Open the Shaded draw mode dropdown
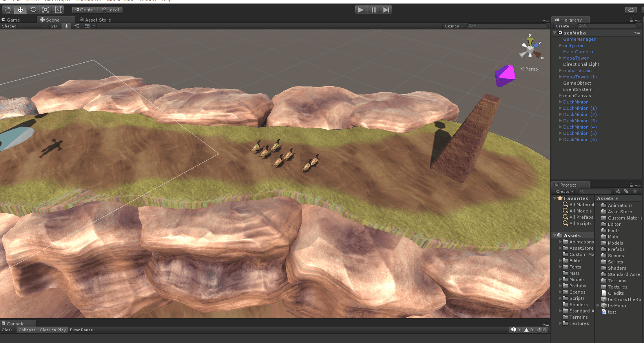The width and height of the screenshot is (644, 343). (x=24, y=26)
